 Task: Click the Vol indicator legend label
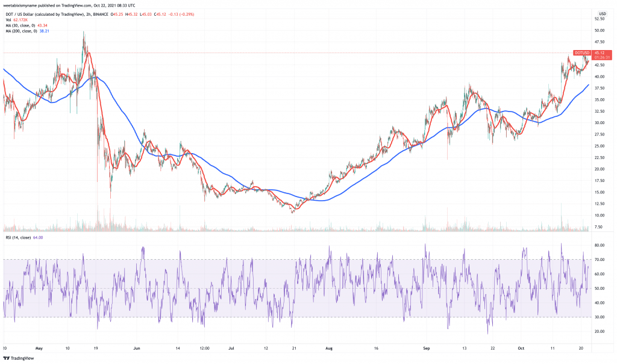(x=8, y=20)
